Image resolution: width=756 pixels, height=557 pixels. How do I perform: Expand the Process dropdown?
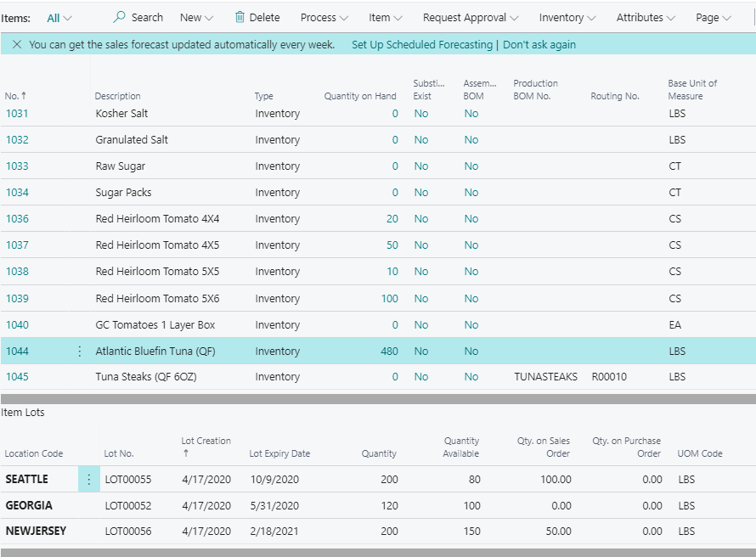[324, 17]
